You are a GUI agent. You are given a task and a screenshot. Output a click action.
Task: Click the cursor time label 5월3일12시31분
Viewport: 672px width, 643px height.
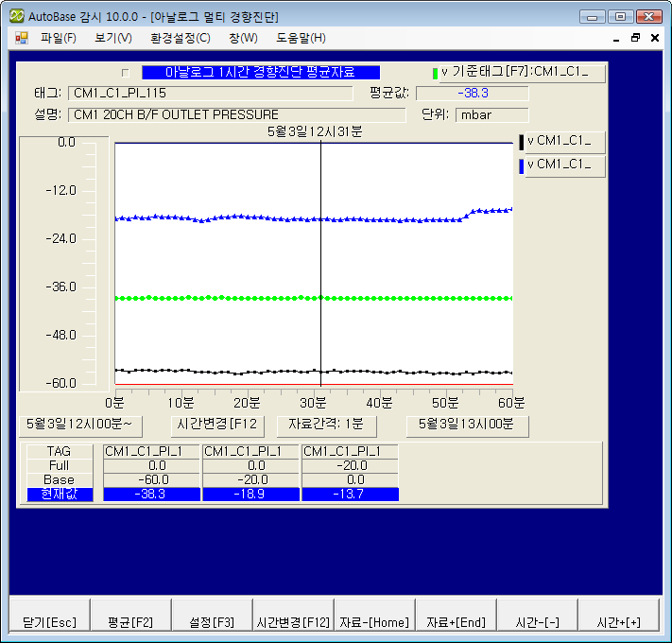[315, 131]
